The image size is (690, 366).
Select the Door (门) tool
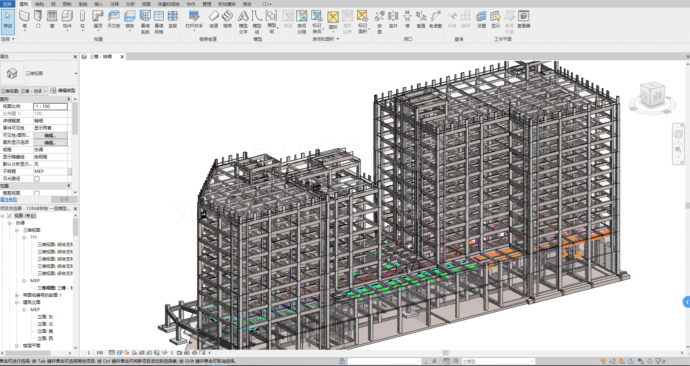[38, 21]
